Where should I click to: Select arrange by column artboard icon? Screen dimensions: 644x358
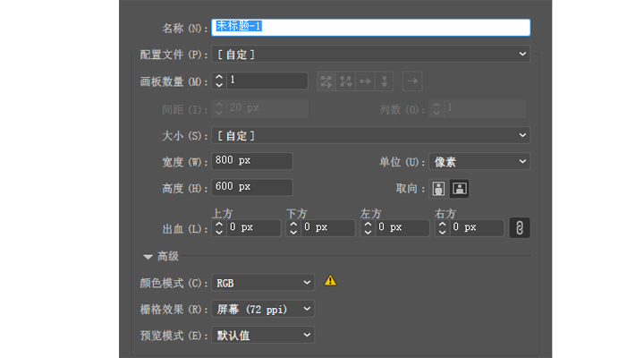[x=384, y=81]
